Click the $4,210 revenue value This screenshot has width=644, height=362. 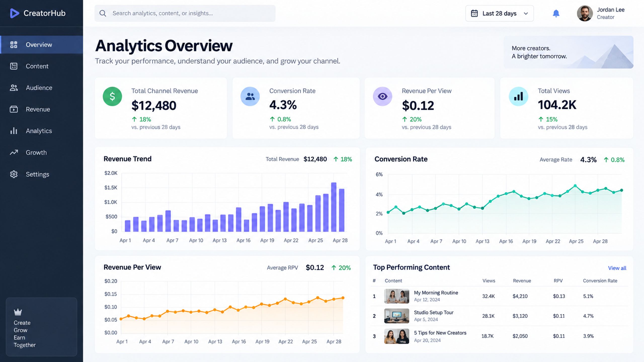coord(520,296)
